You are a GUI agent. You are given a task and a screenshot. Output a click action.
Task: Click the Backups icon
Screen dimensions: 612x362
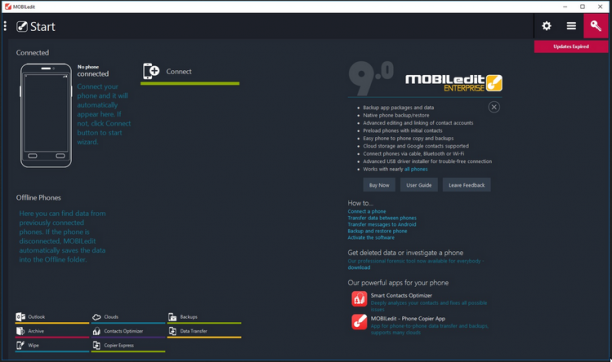pos(173,317)
